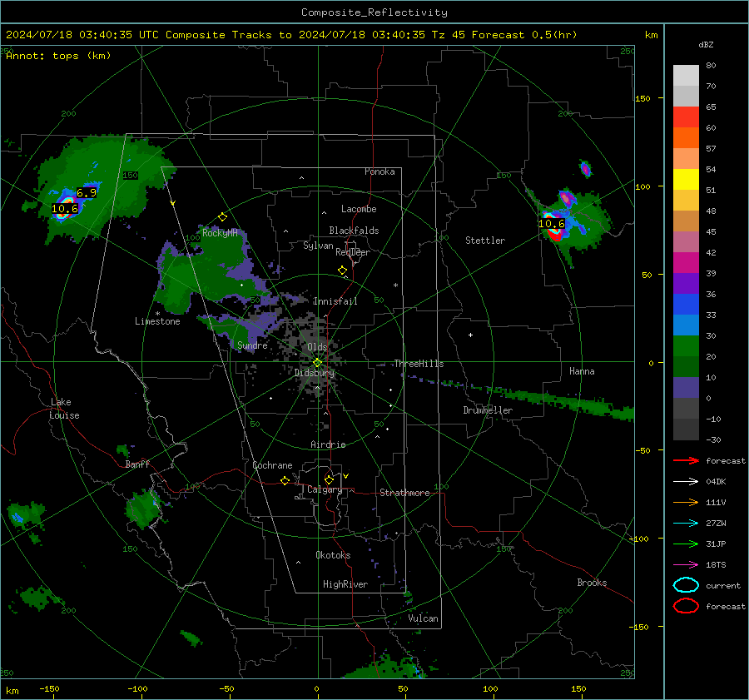This screenshot has width=749, height=700.
Task: Click the cyan current ellipse legend symbol
Action: click(686, 585)
